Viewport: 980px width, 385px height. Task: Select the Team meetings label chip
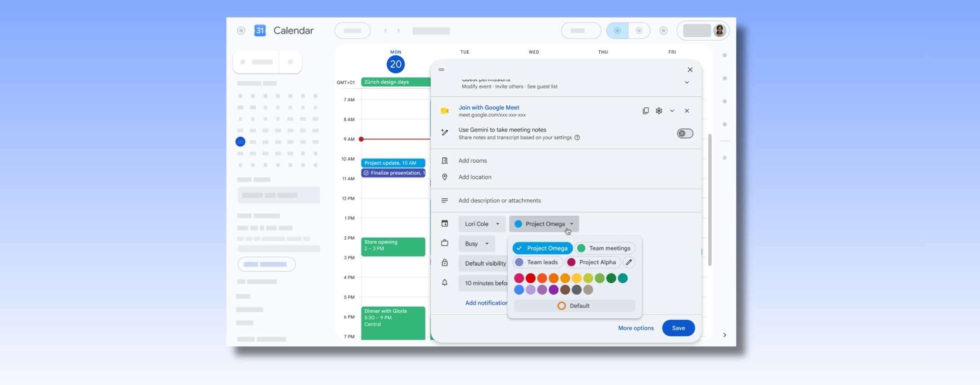[x=605, y=248]
